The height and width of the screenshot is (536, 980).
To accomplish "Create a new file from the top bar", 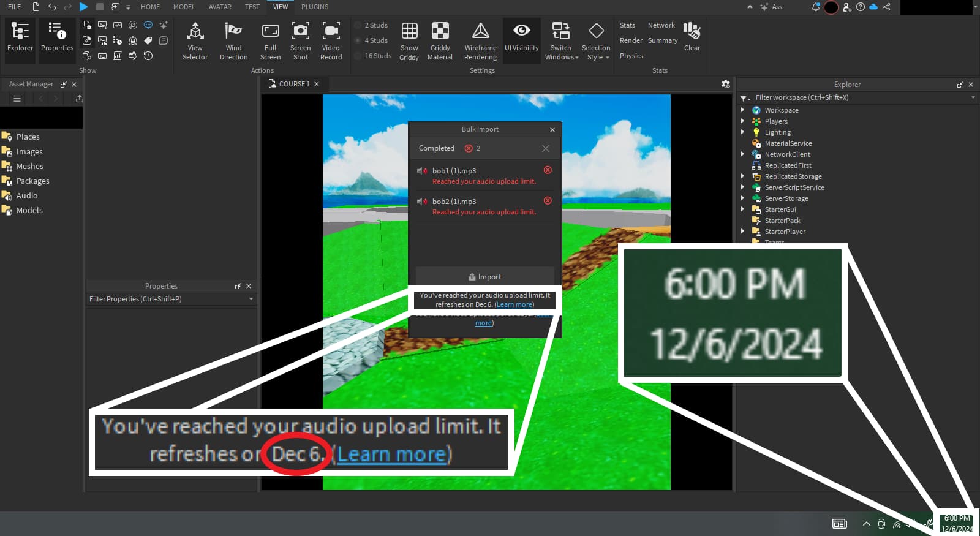I will pyautogui.click(x=36, y=7).
